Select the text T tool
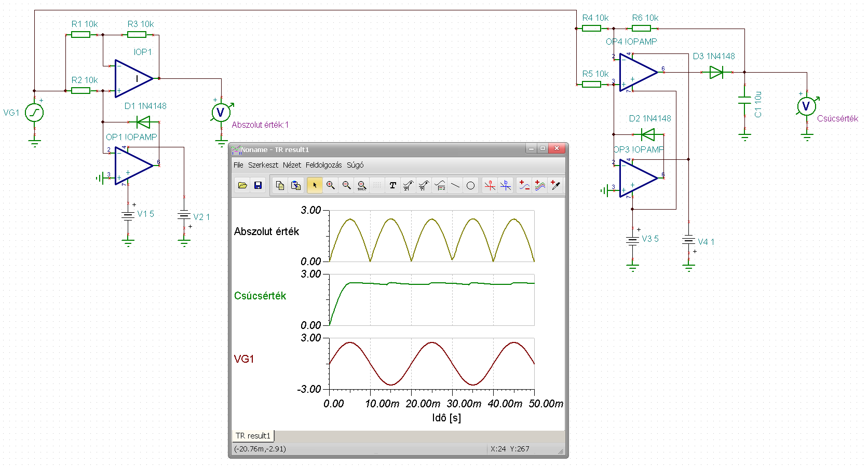Image resolution: width=868 pixels, height=467 pixels. [x=392, y=185]
